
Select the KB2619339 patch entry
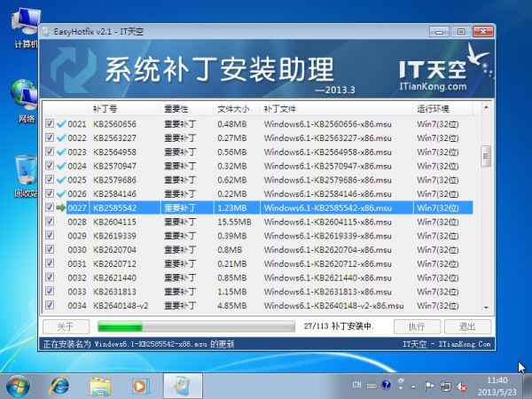pyautogui.click(x=114, y=236)
